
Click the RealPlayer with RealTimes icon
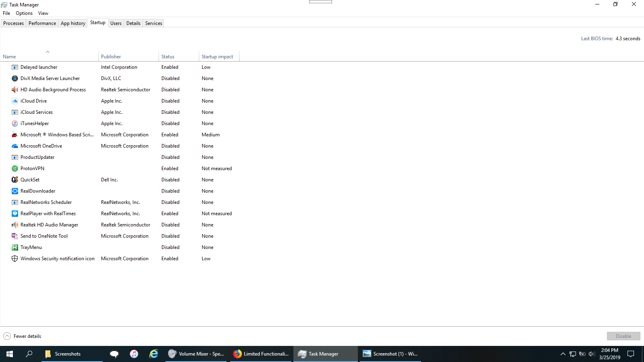pos(15,214)
